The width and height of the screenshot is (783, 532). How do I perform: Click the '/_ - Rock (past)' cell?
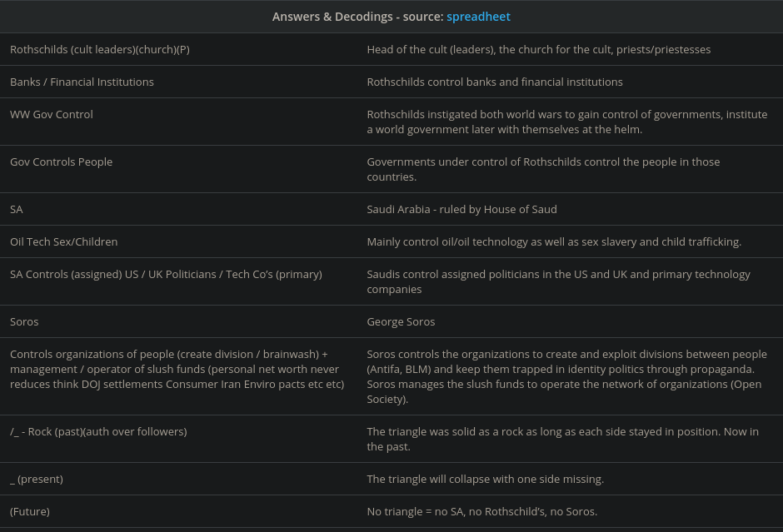[98, 431]
